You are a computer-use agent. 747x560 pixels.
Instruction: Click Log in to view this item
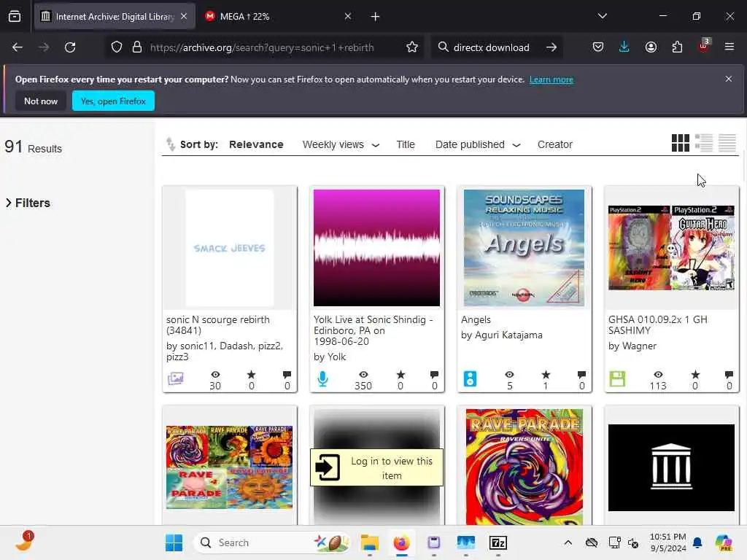377,467
